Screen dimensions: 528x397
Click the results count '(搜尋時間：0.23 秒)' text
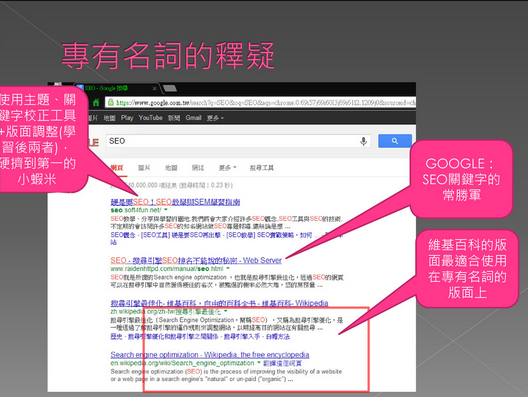(x=206, y=185)
